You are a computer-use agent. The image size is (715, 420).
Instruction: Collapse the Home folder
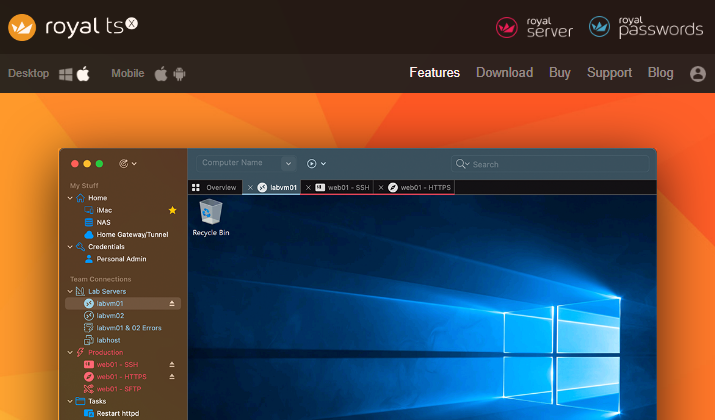(70, 198)
